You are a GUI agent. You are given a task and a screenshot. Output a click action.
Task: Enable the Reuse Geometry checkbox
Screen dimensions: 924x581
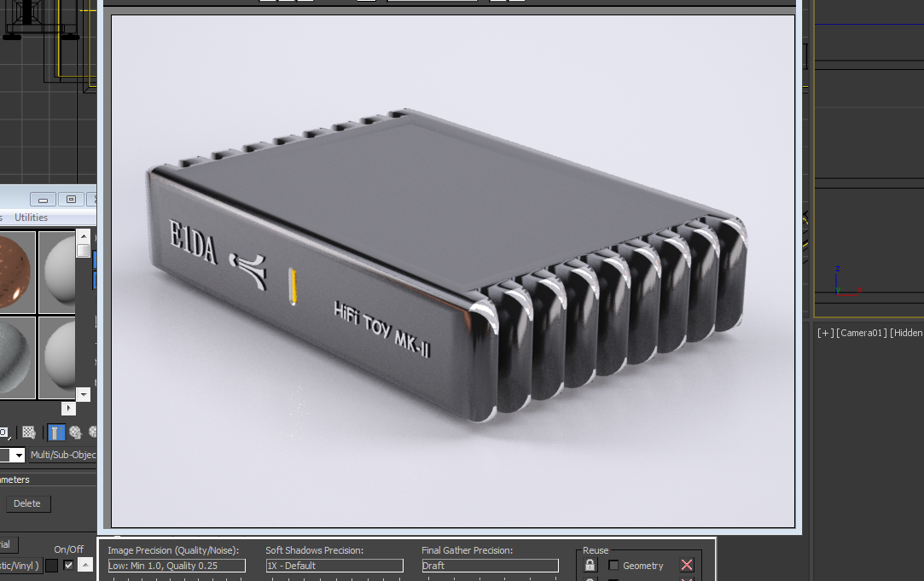pos(613,565)
